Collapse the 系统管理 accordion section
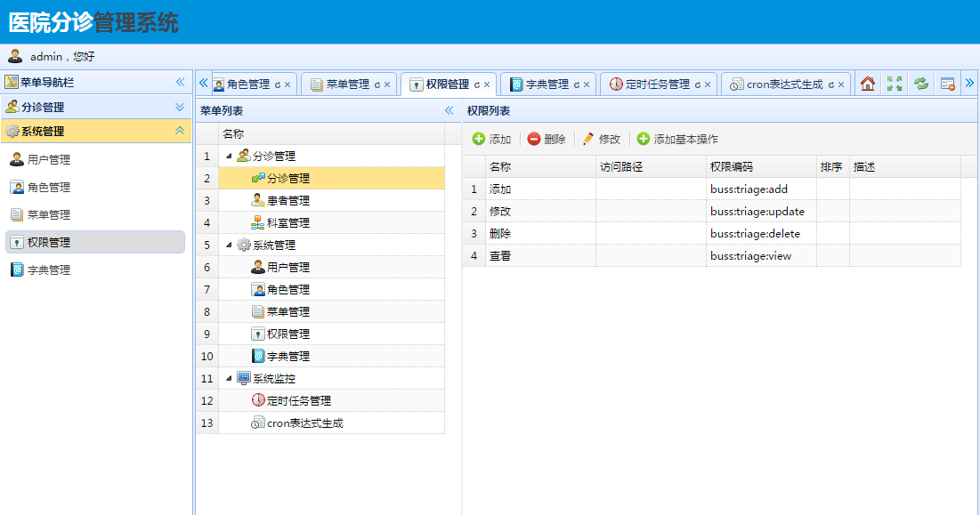This screenshot has width=980, height=515. (x=180, y=131)
